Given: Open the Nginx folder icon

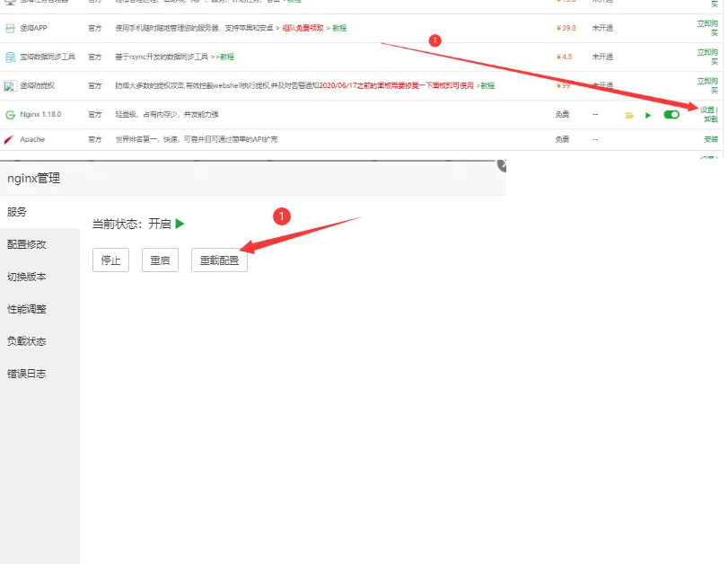Looking at the screenshot, I should [629, 115].
